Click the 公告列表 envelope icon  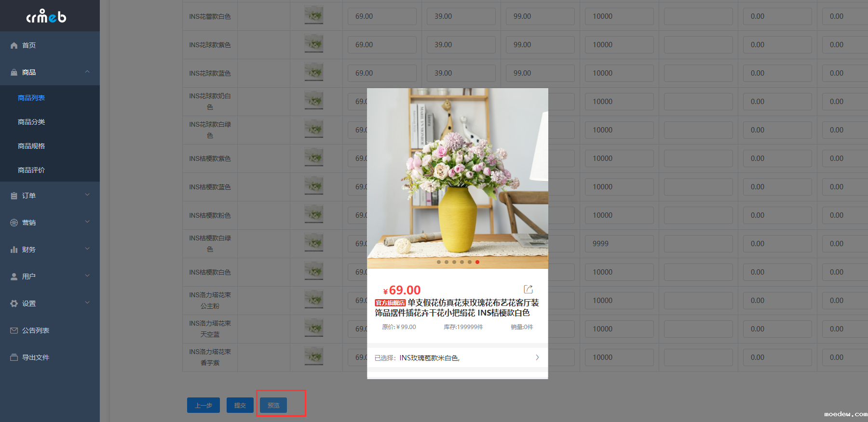(14, 330)
